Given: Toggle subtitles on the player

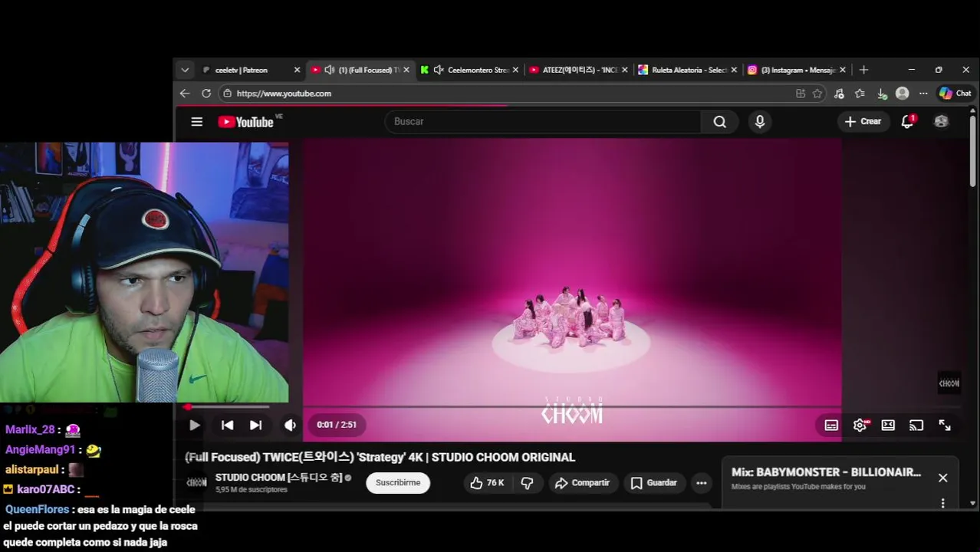Looking at the screenshot, I should point(831,426).
